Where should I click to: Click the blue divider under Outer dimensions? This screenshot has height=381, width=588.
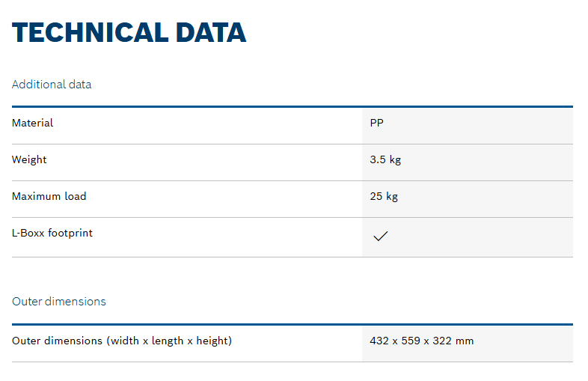pos(293,324)
